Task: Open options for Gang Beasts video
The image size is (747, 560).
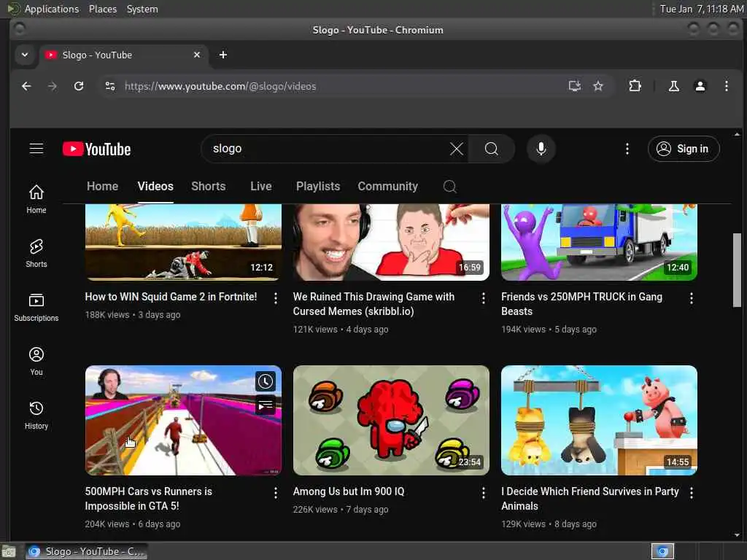Action: 692,298
